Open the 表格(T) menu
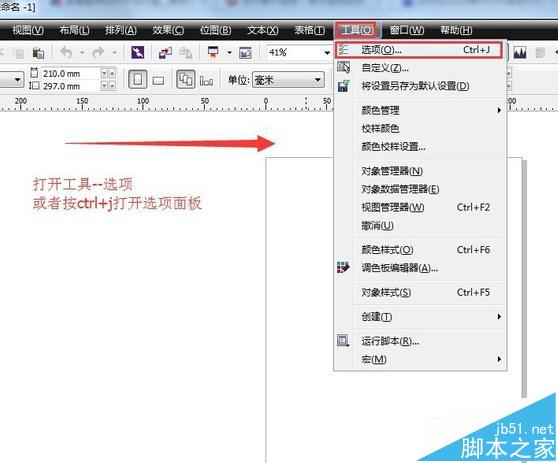Screen dimensions: 558x463 tap(310, 30)
